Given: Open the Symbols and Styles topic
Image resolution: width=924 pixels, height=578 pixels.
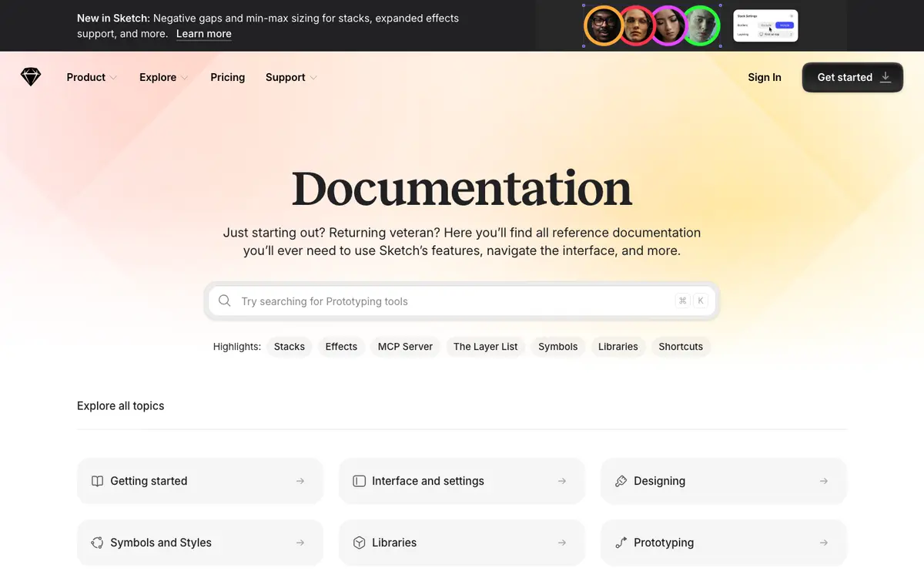Looking at the screenshot, I should 200,543.
